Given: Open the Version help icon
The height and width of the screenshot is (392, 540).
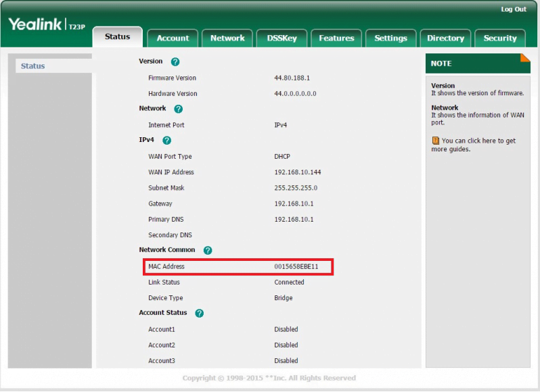Looking at the screenshot, I should pos(175,62).
